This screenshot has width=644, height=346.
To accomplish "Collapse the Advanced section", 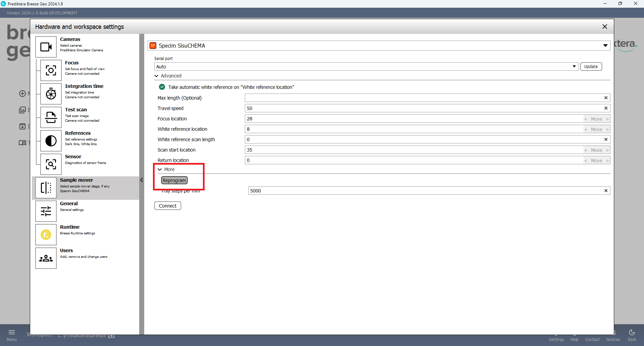I will [157, 76].
